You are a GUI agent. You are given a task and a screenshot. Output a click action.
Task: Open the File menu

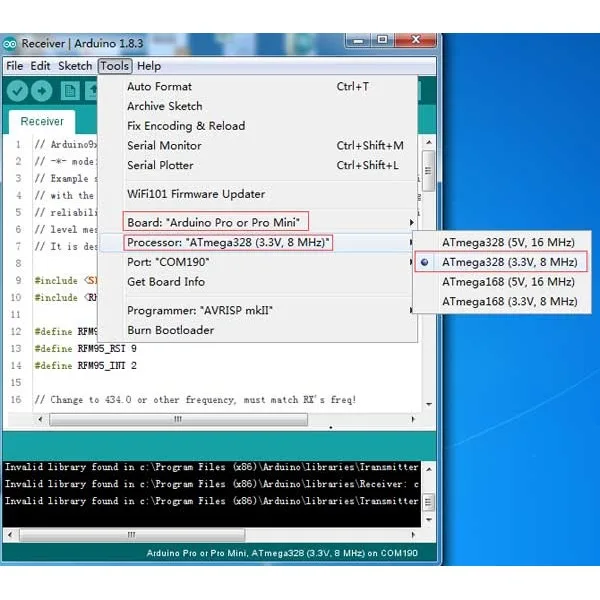pos(15,66)
